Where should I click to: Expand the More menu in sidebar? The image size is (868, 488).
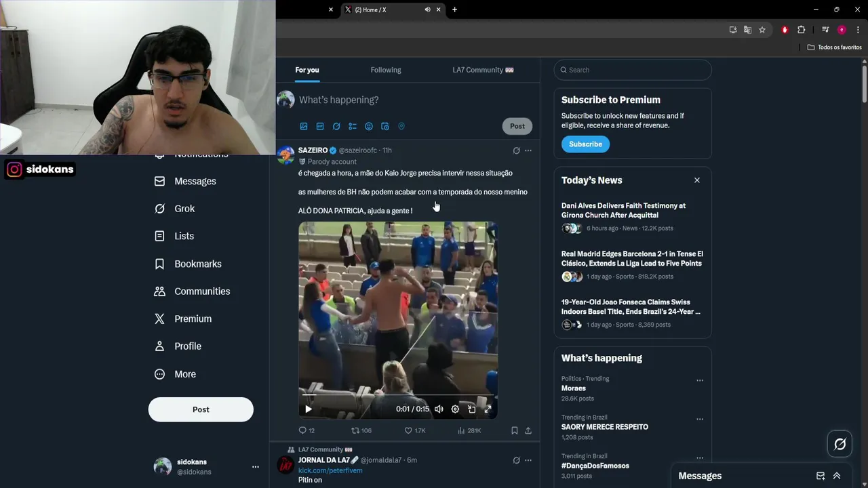[175, 374]
